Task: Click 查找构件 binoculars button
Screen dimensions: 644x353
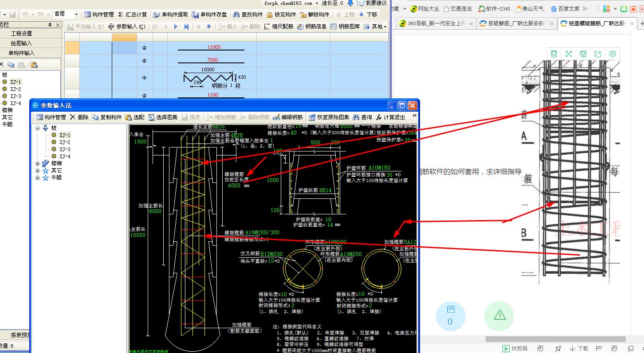Action: 248,14
